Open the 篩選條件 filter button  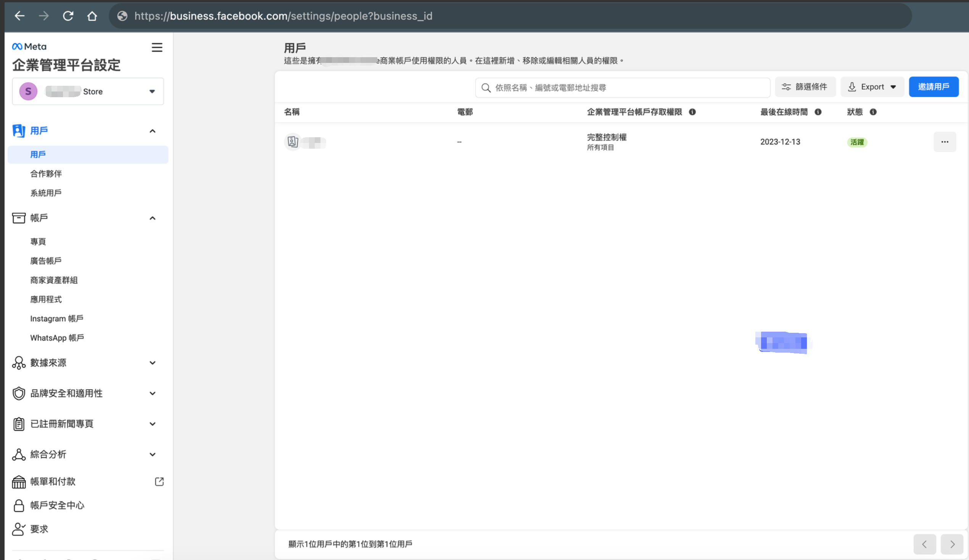(x=805, y=87)
